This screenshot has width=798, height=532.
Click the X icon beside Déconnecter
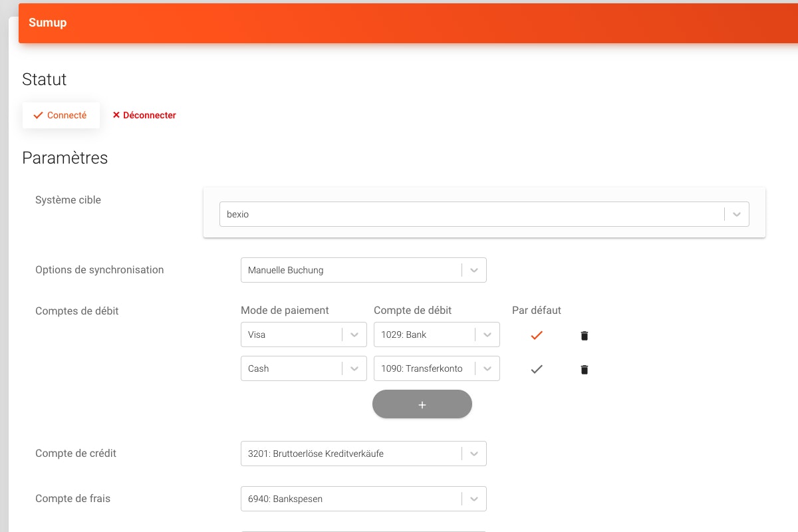[x=117, y=114]
